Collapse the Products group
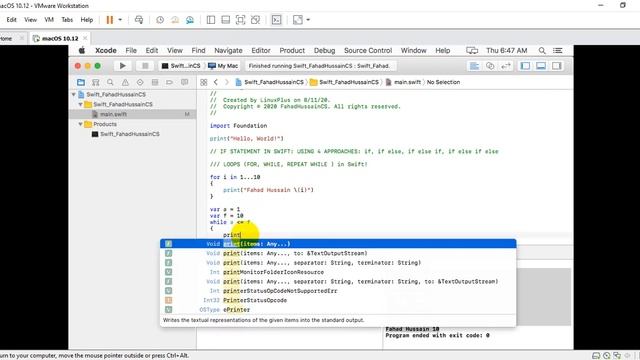 coord(81,124)
